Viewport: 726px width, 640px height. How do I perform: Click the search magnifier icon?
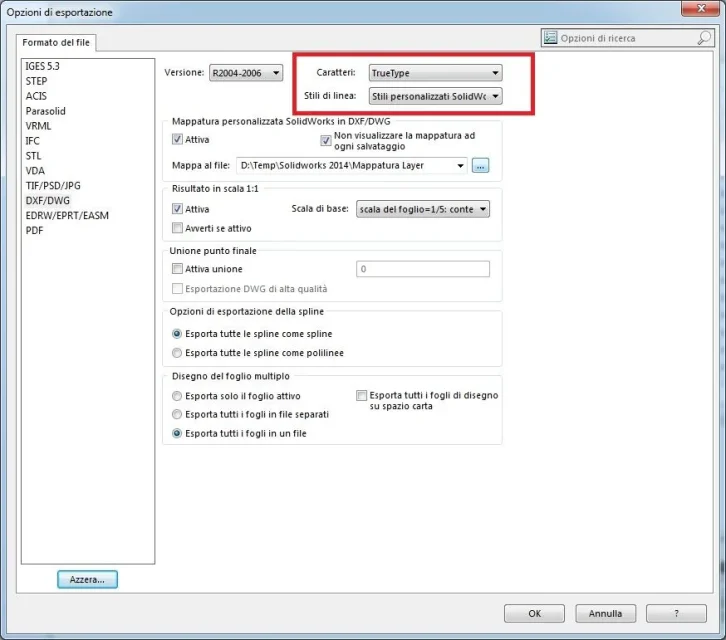pyautogui.click(x=704, y=38)
